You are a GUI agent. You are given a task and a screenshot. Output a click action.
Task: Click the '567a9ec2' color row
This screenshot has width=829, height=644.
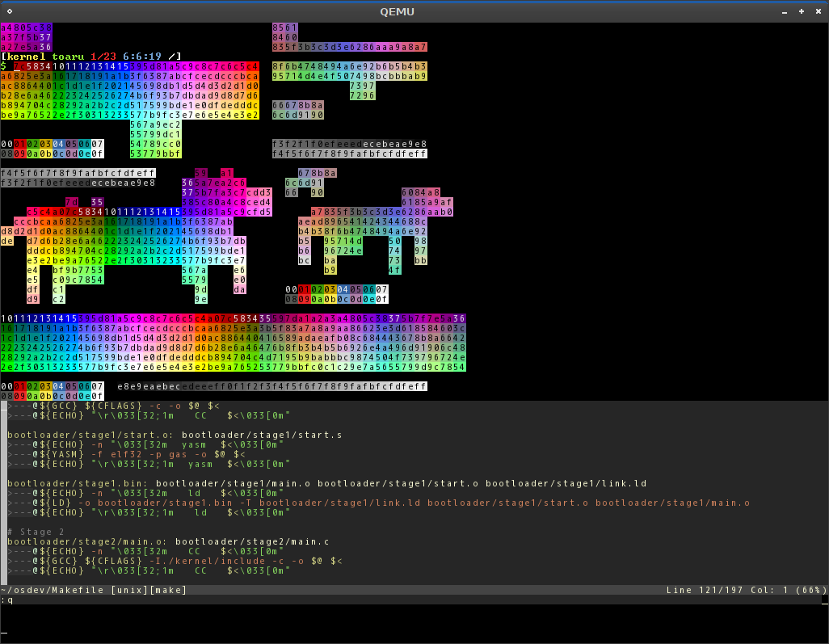tap(155, 124)
